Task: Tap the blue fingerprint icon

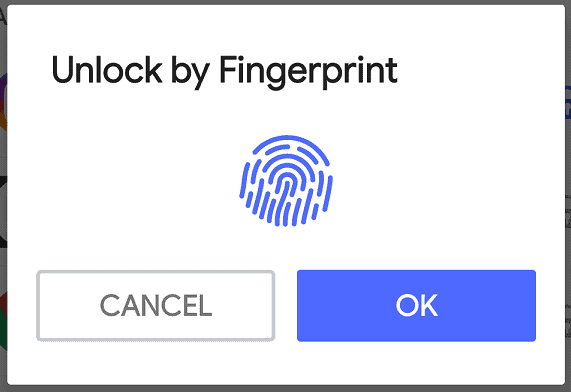Action: pyautogui.click(x=286, y=181)
